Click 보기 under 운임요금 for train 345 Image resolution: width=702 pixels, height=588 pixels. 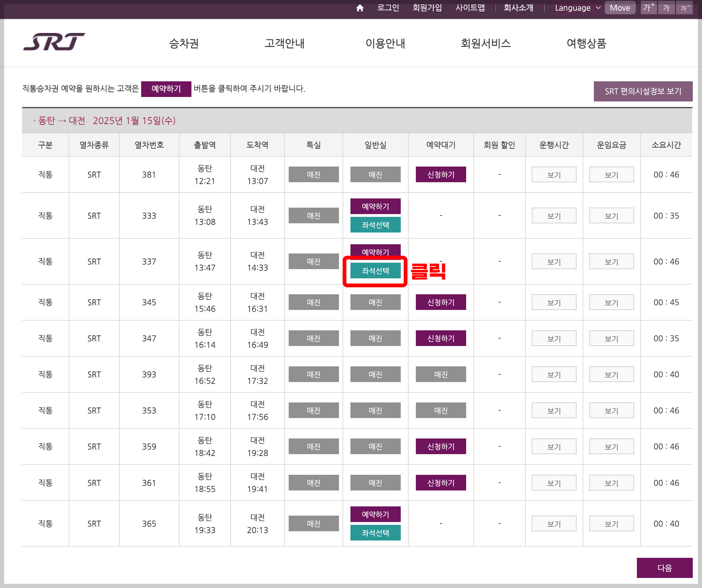pyautogui.click(x=611, y=302)
